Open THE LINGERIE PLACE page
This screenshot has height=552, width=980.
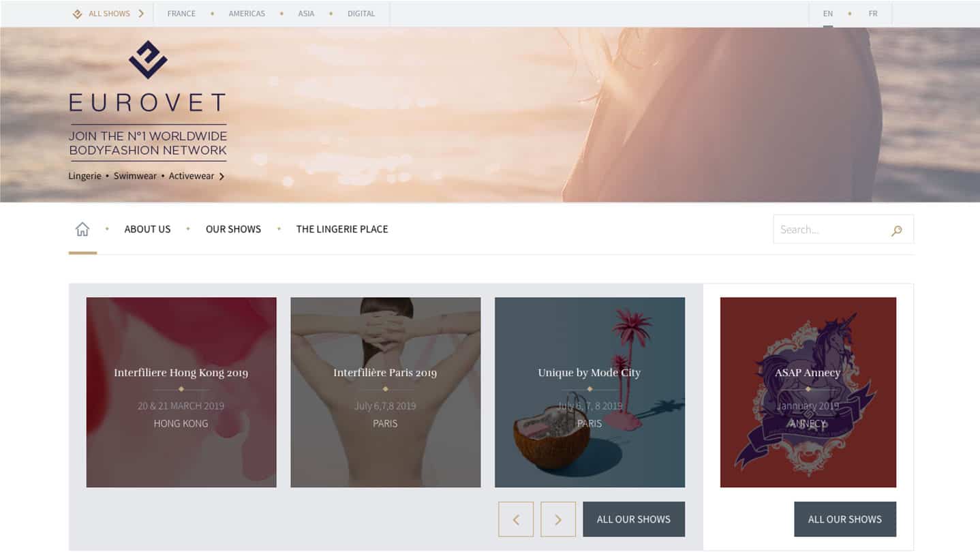pyautogui.click(x=342, y=229)
